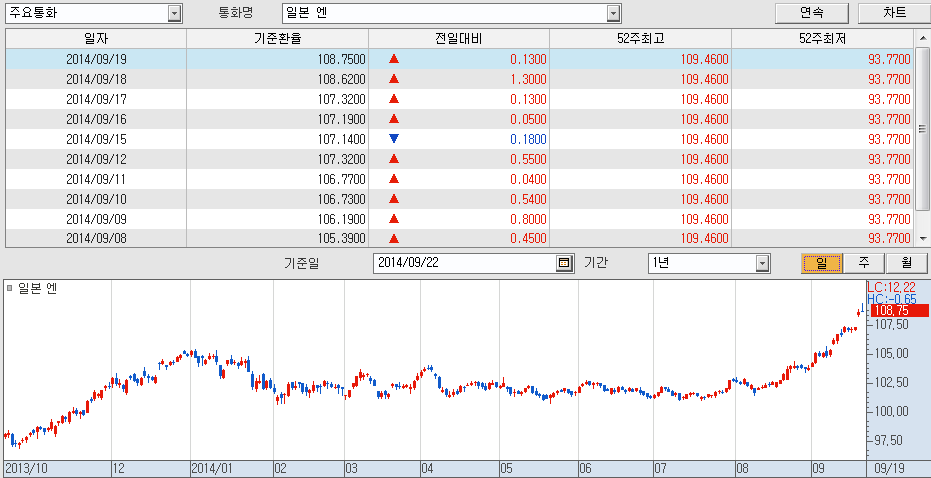
Task: Click the 106.1900 exchange rate value
Action: (341, 219)
